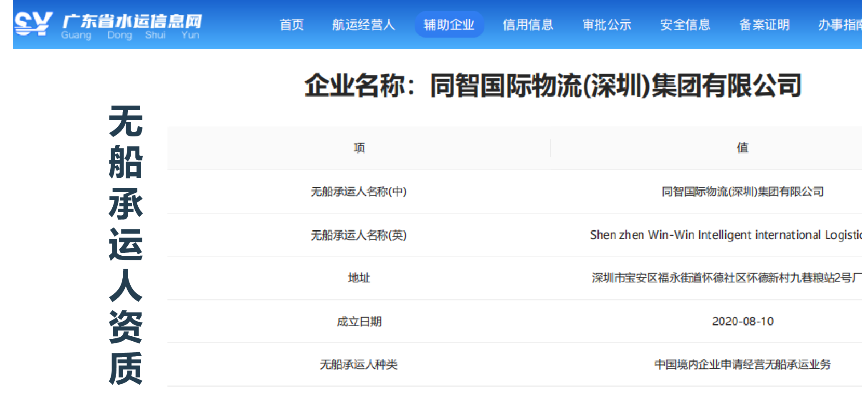Select the 2020-08-10 date value
Viewport: 868px width, 398px height.
[x=743, y=321]
